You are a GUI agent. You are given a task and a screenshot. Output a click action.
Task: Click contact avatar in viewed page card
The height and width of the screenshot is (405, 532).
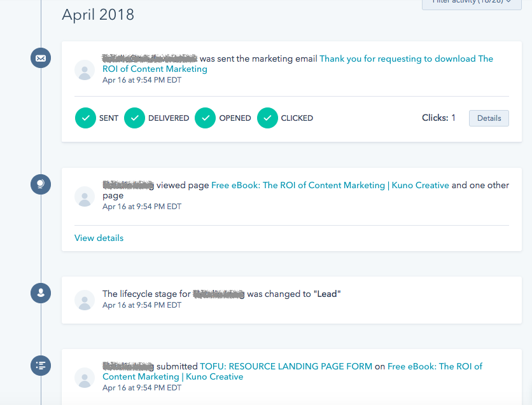(85, 196)
